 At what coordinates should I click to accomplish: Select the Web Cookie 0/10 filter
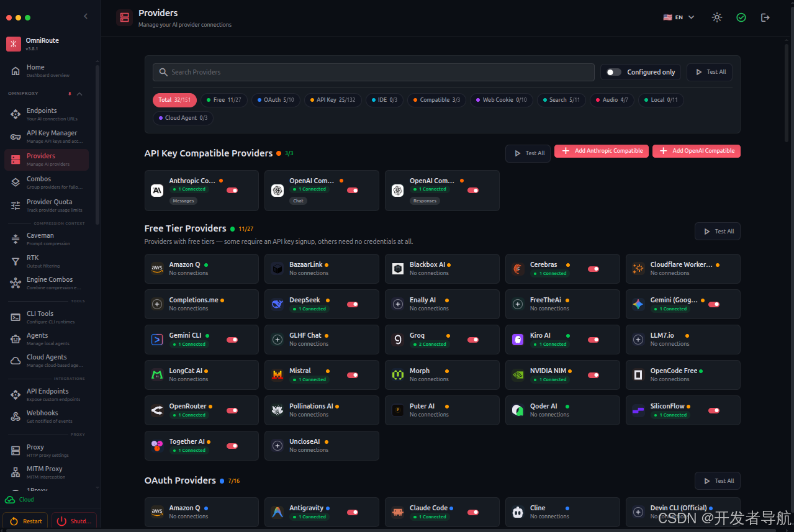(x=501, y=100)
